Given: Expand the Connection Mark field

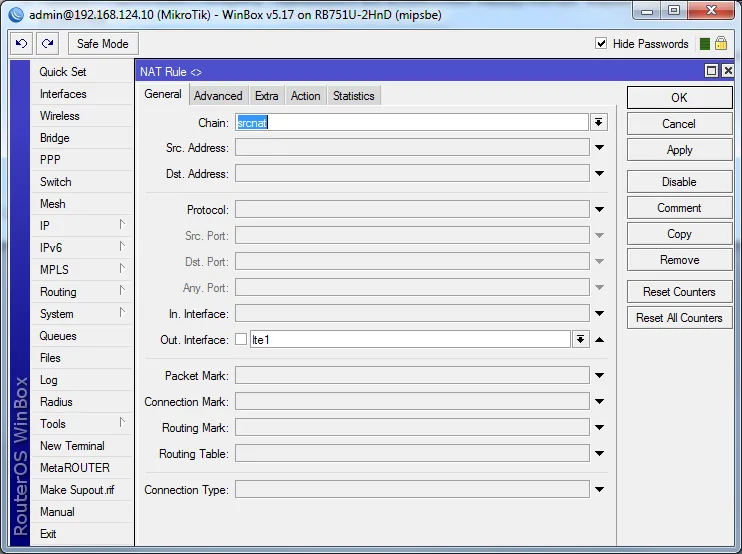Looking at the screenshot, I should [599, 401].
